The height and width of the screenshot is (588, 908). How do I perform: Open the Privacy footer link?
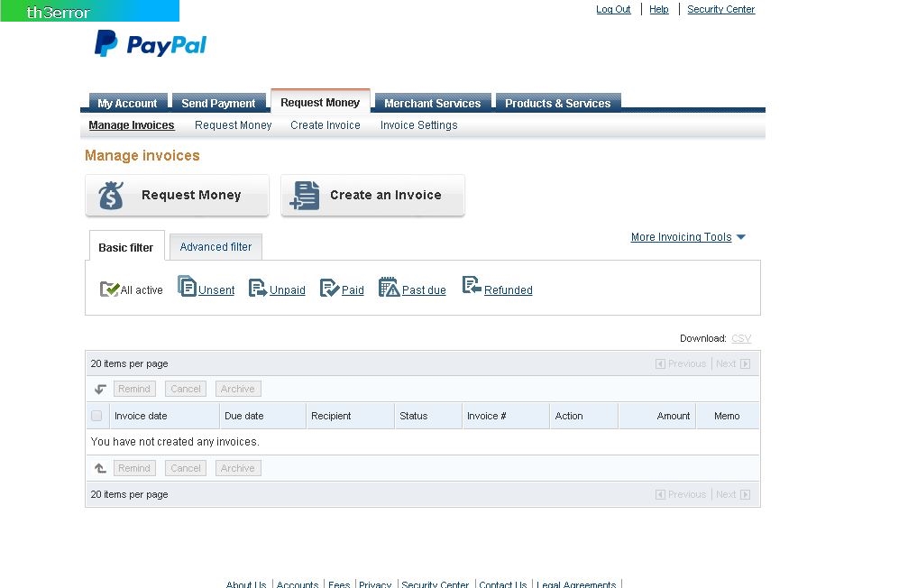tap(375, 584)
